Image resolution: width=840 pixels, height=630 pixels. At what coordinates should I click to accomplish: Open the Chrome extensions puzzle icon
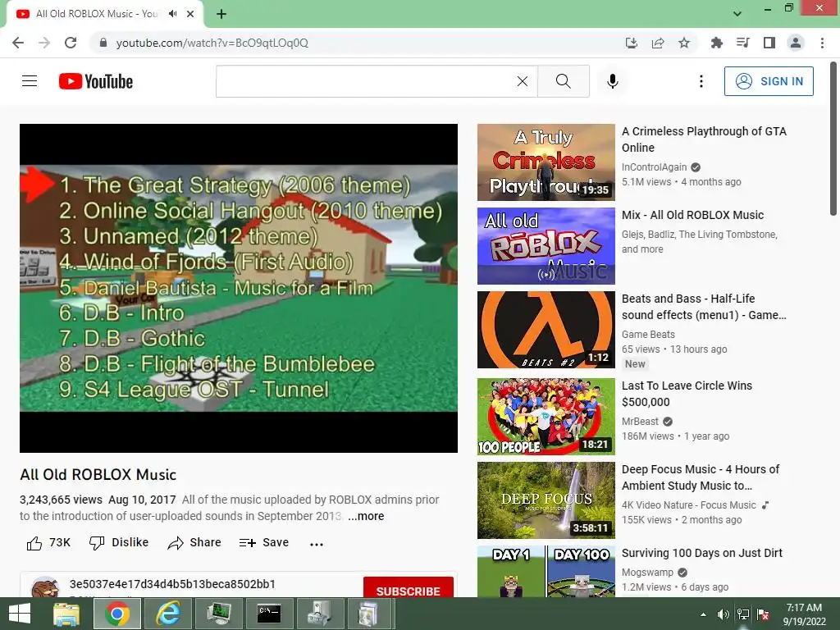717,43
